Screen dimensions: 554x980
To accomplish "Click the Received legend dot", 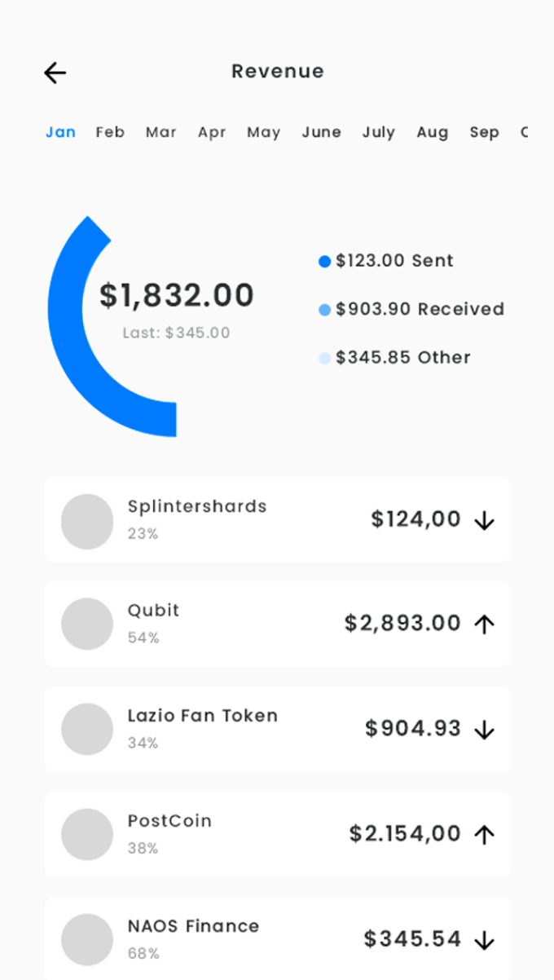I will (x=324, y=310).
